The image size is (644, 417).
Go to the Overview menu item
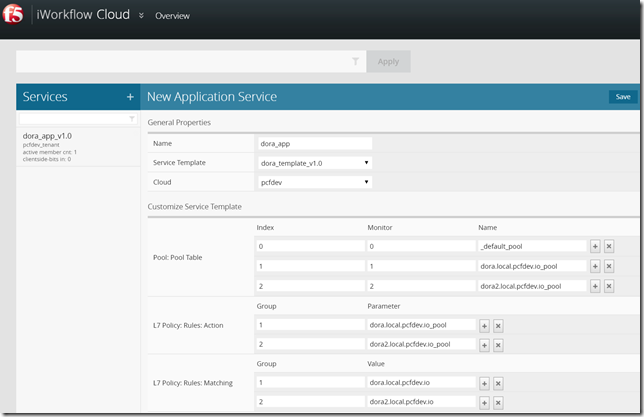tap(172, 16)
